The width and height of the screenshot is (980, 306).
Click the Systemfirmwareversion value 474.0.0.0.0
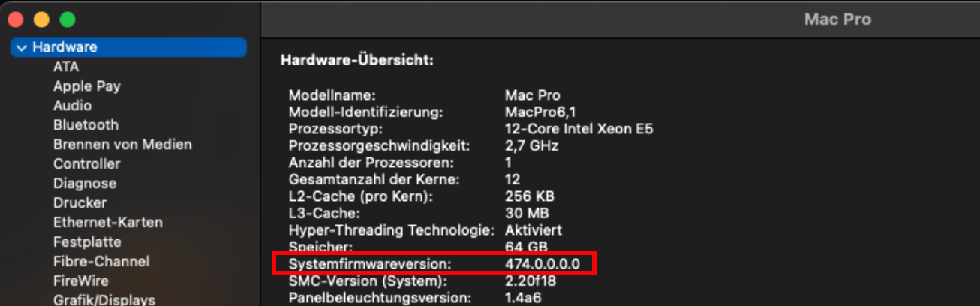[543, 265]
